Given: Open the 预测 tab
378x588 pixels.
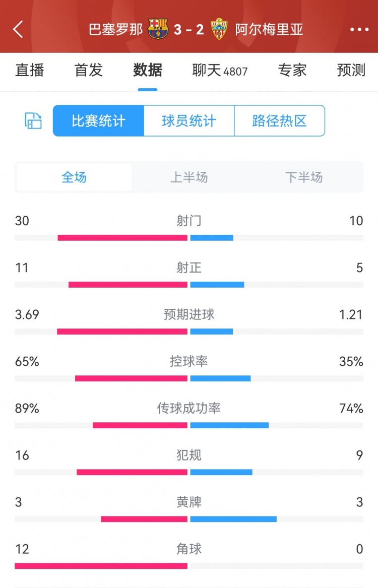Looking at the screenshot, I should tap(351, 71).
